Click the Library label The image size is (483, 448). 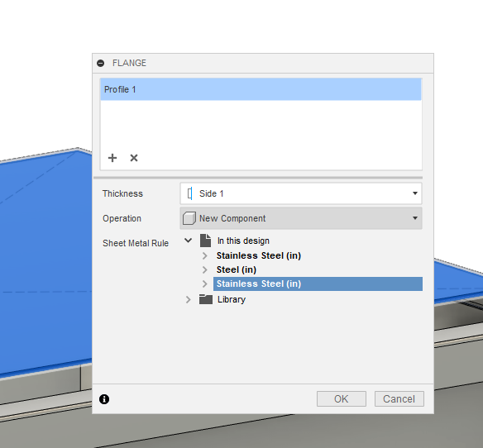click(232, 299)
